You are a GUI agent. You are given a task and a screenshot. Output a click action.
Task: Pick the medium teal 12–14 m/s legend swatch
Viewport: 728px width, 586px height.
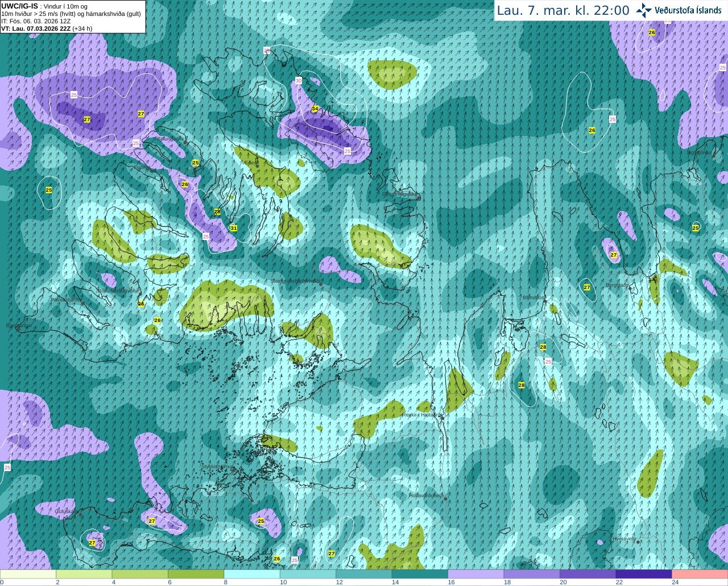coord(364,574)
